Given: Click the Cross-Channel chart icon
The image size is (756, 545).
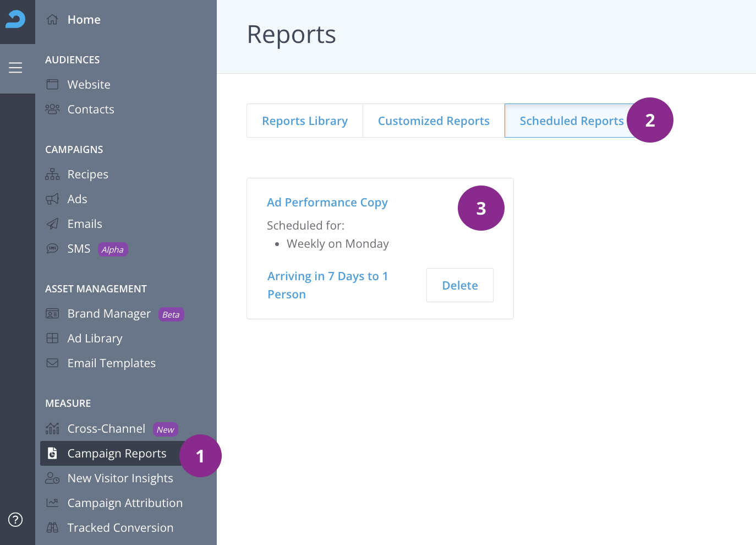Looking at the screenshot, I should click(52, 428).
